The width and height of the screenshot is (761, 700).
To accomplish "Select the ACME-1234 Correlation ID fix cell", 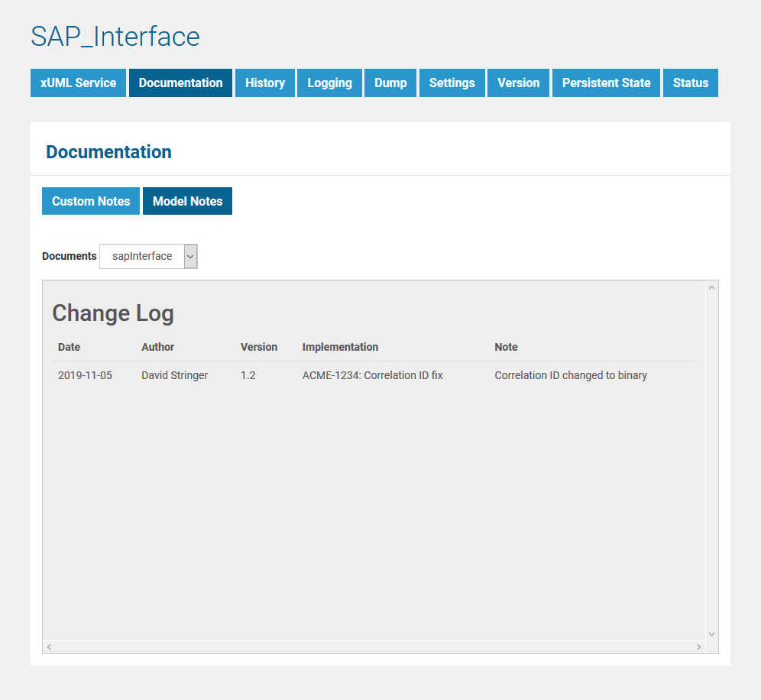I will [372, 375].
